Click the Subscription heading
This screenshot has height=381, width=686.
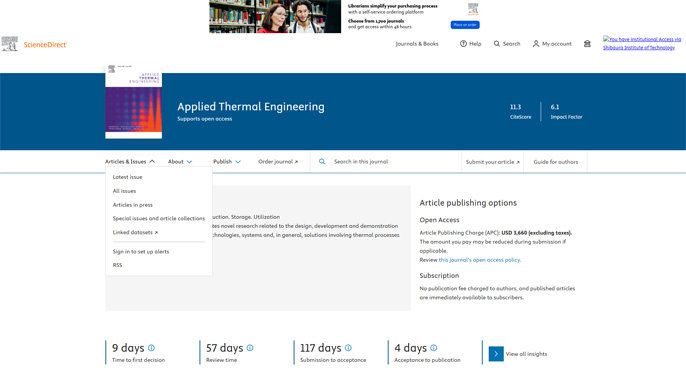click(x=439, y=276)
